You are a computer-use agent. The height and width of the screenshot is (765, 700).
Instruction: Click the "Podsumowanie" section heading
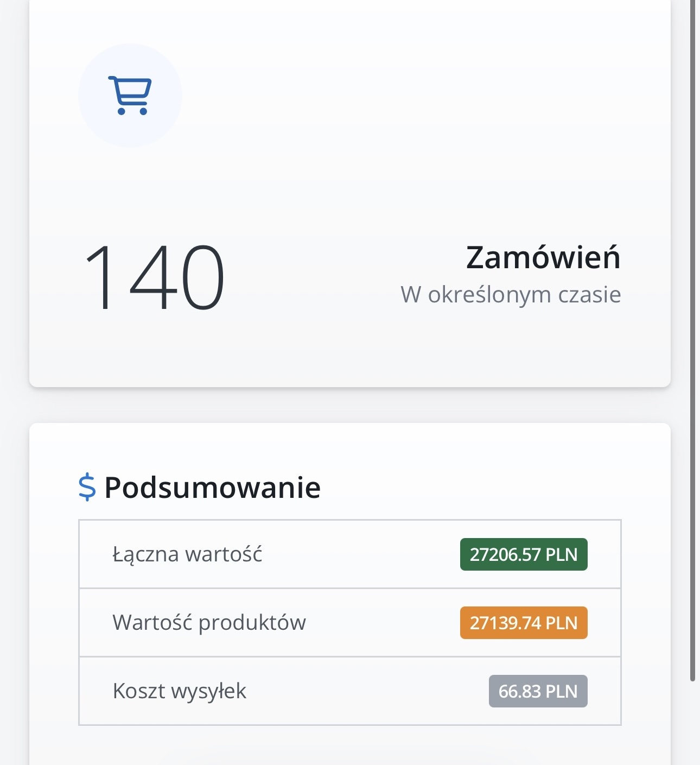pos(212,487)
